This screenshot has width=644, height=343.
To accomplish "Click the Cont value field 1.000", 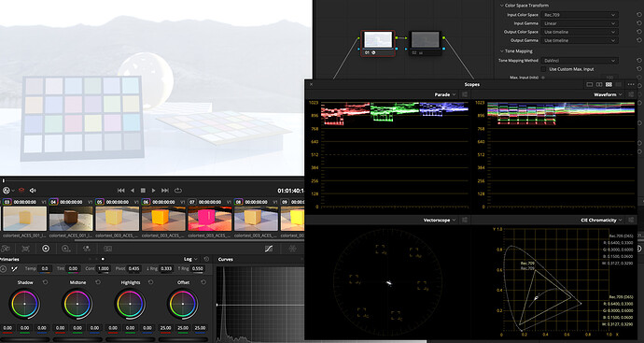I will pos(104,268).
